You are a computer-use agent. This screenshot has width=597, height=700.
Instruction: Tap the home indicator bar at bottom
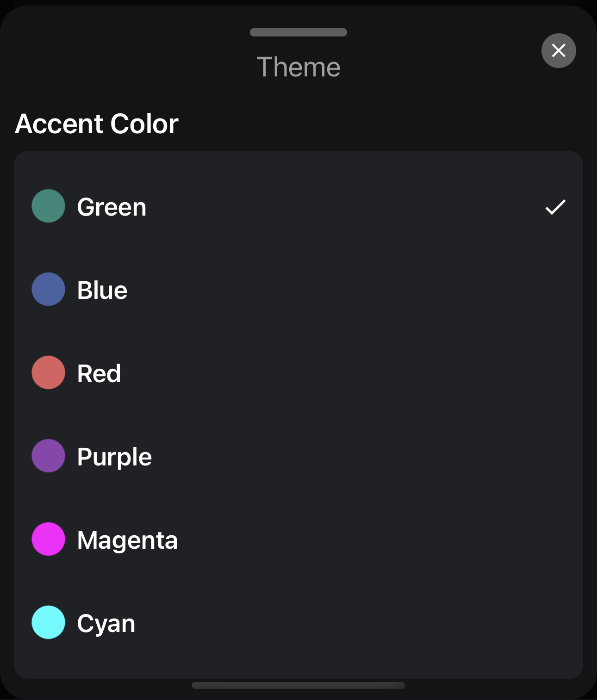298,685
